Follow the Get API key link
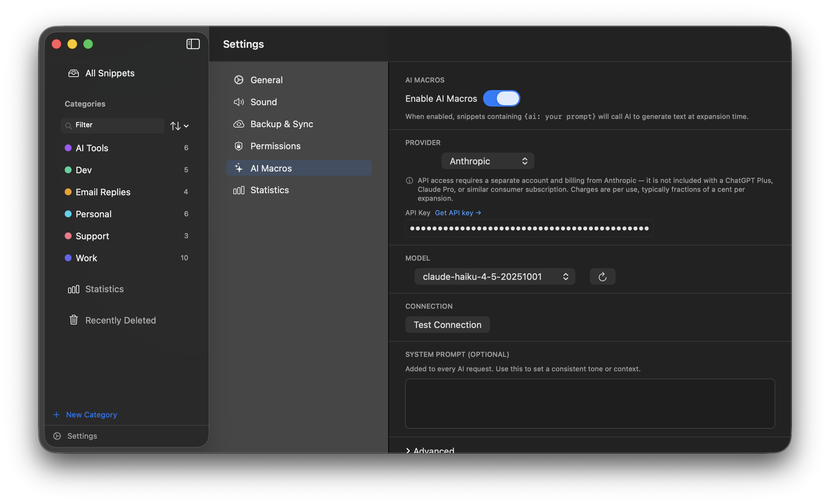 point(458,213)
